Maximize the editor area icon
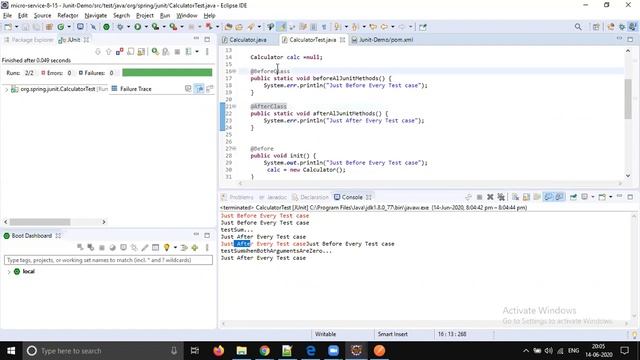640x360 pixels. [630, 40]
